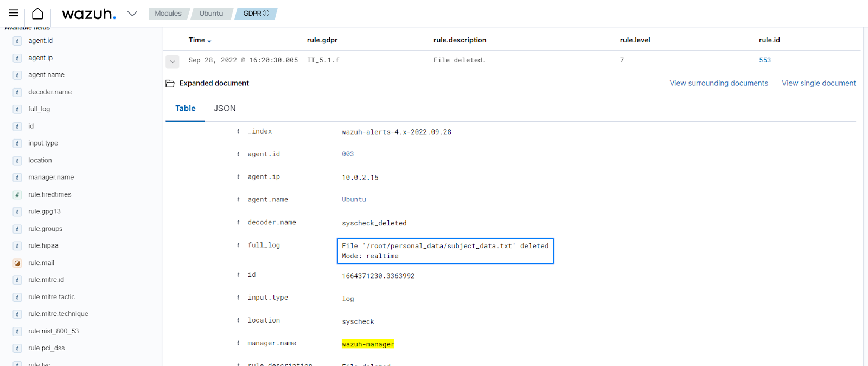Screen dimensions: 868x366
Task: Click the home icon
Action: [37, 14]
